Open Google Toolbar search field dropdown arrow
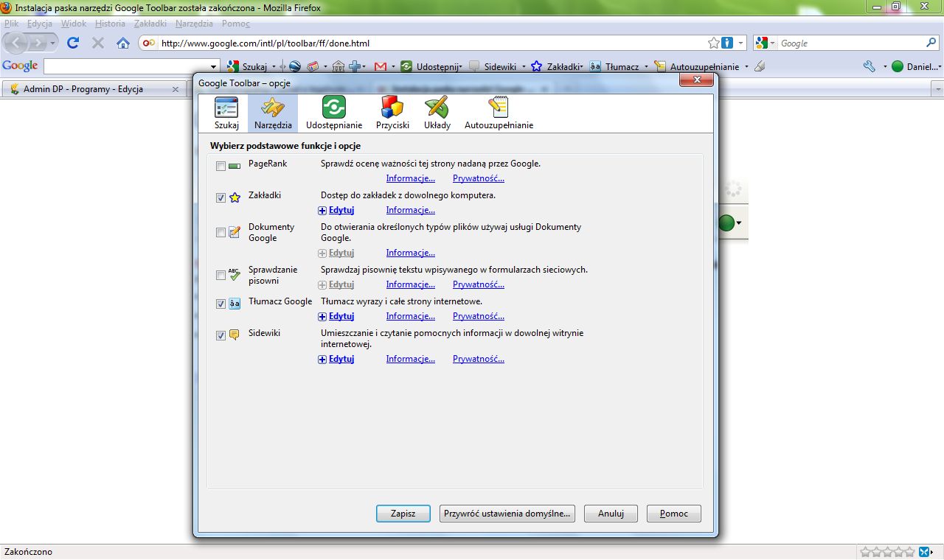Viewport: 944px width, 560px height. (214, 66)
